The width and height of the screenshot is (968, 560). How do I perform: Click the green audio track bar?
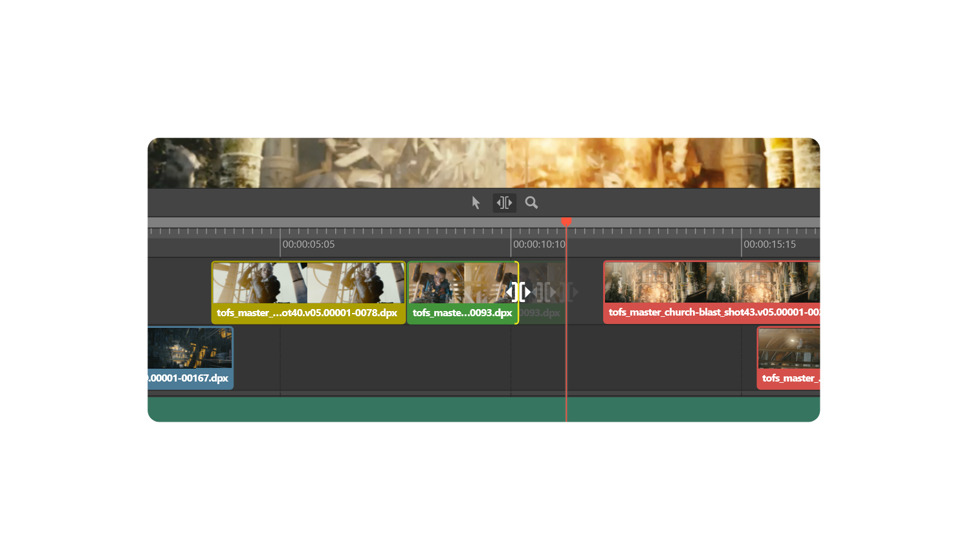coord(483,409)
